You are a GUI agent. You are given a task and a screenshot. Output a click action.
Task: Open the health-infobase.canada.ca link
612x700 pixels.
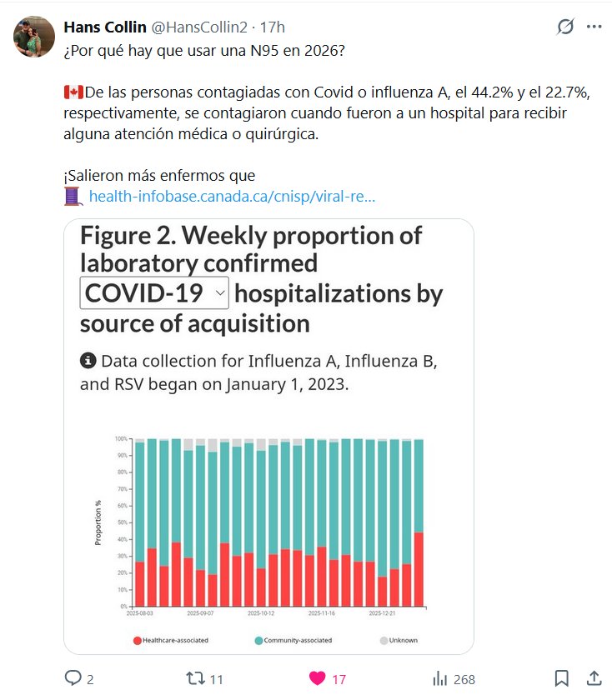coord(232,197)
